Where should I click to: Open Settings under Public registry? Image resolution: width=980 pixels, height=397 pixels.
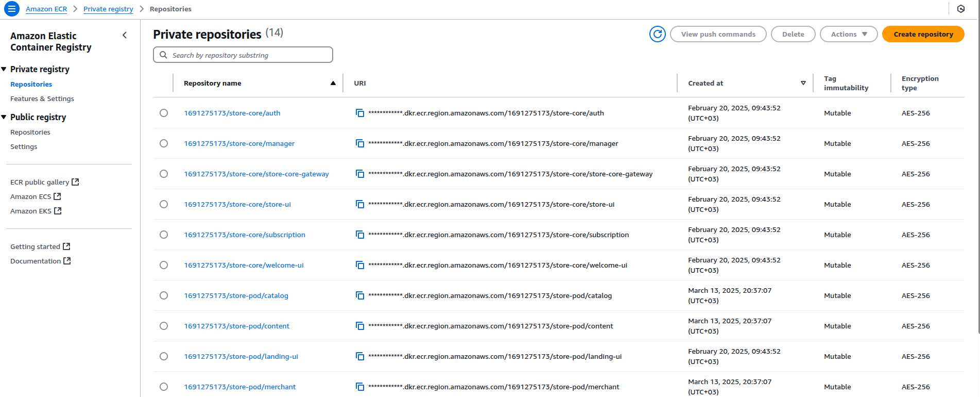[x=24, y=146]
